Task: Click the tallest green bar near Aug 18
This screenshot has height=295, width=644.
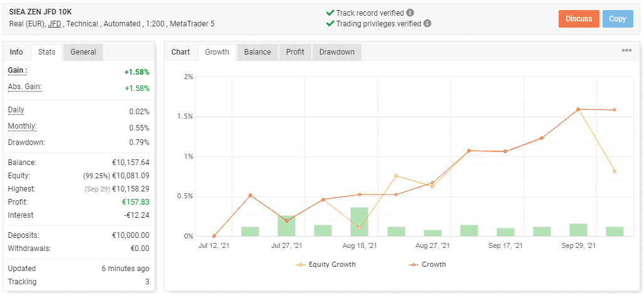Action: (360, 222)
